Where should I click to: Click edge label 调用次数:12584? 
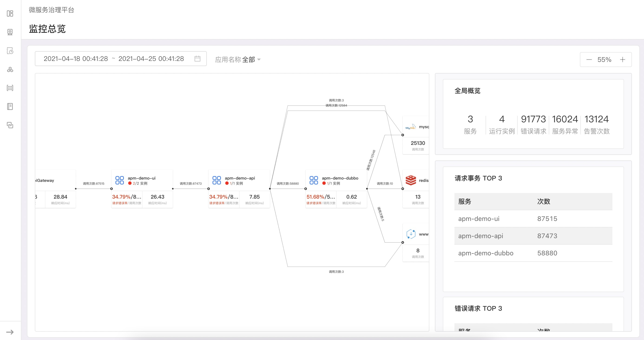click(x=336, y=105)
